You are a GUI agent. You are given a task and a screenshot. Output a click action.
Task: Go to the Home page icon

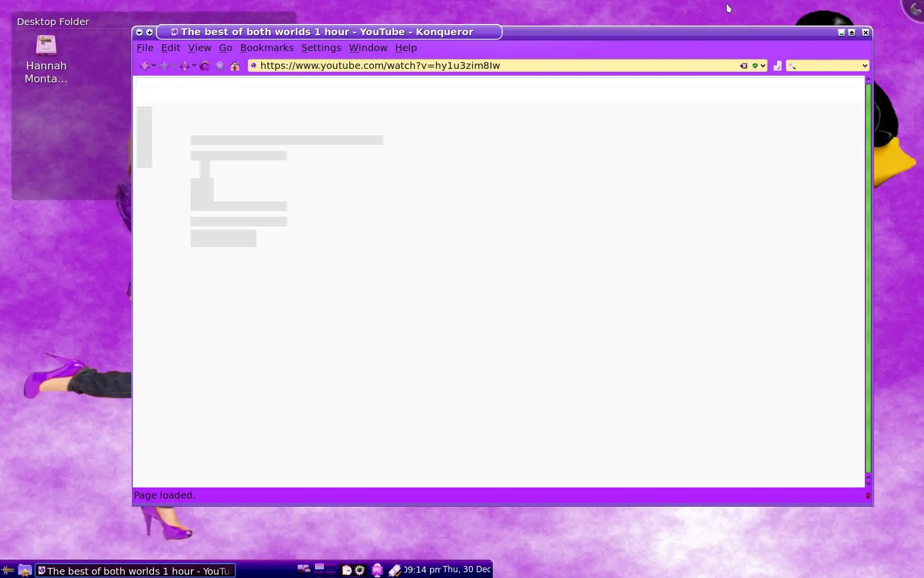pyautogui.click(x=235, y=66)
